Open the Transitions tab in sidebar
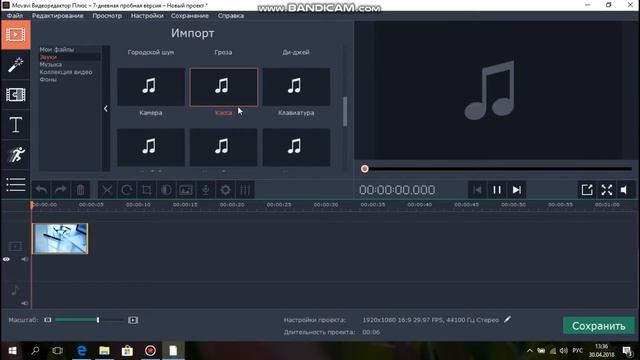 (x=16, y=95)
